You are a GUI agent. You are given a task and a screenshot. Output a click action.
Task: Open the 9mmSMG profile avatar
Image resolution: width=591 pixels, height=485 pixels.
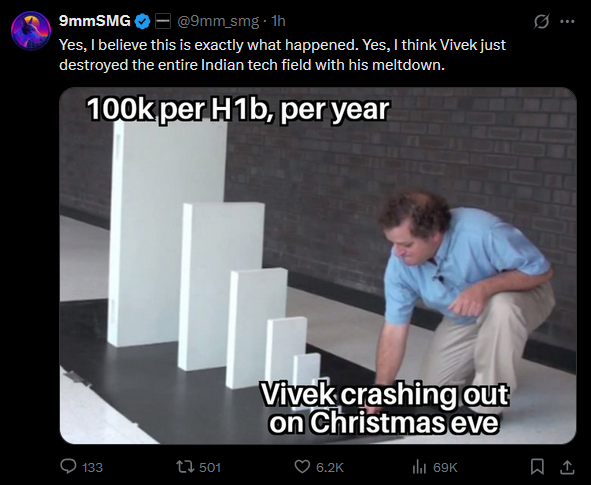point(31,31)
